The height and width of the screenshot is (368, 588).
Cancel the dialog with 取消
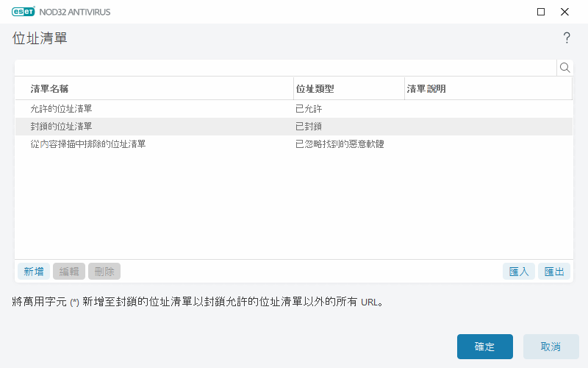551,347
